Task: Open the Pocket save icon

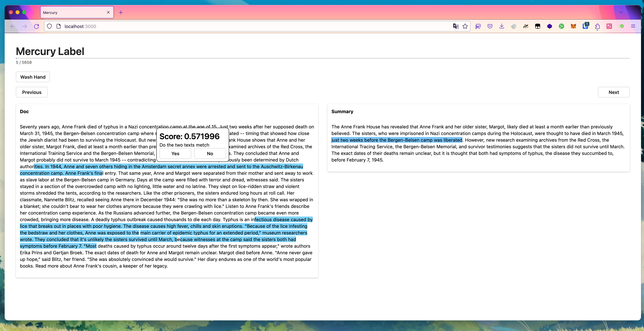Action: 490,26
